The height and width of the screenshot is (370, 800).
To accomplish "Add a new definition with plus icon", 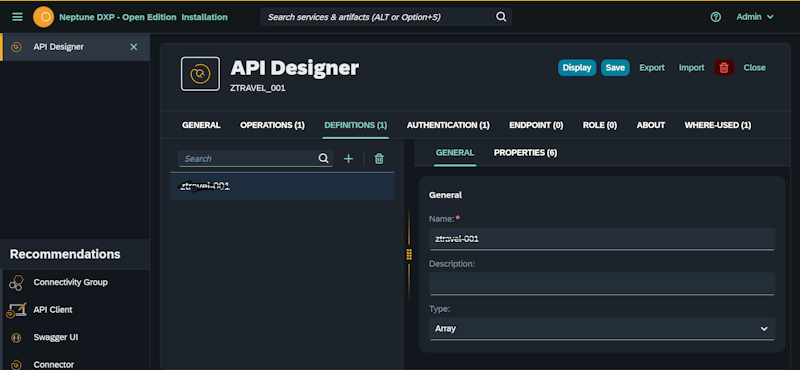I will (x=348, y=159).
